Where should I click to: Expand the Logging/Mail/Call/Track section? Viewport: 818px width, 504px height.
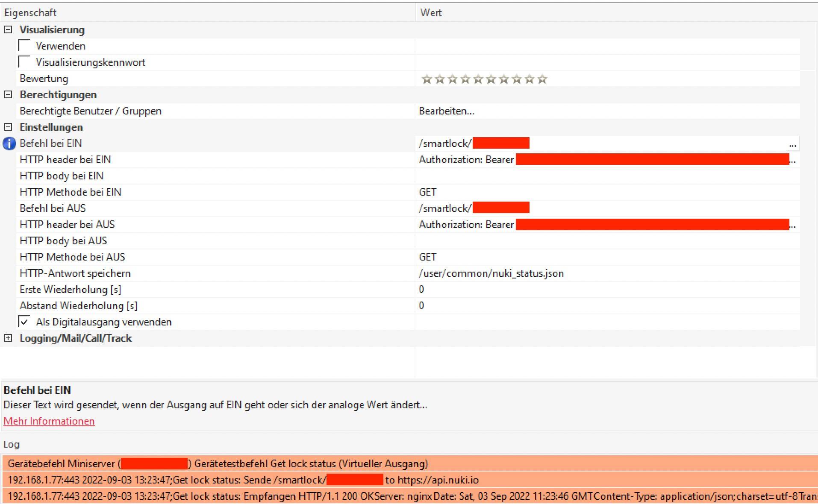[8, 338]
